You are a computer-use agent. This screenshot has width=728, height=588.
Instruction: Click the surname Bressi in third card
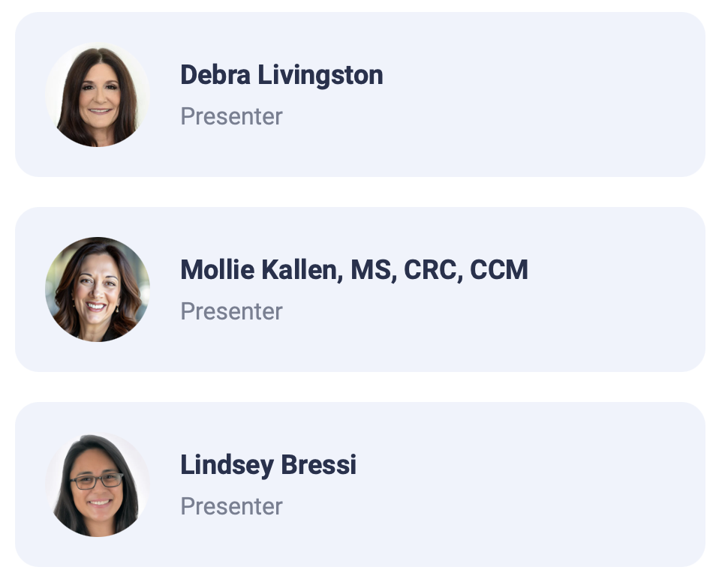coord(318,465)
